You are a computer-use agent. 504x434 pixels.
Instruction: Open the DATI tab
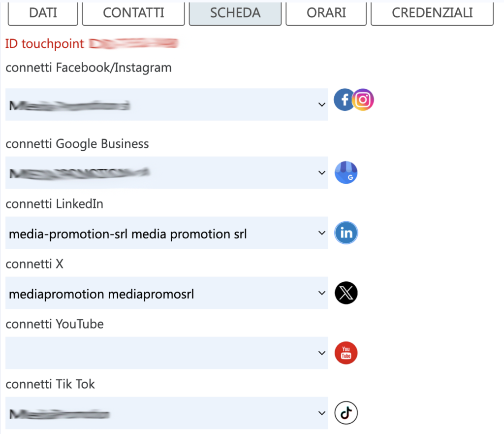click(43, 13)
